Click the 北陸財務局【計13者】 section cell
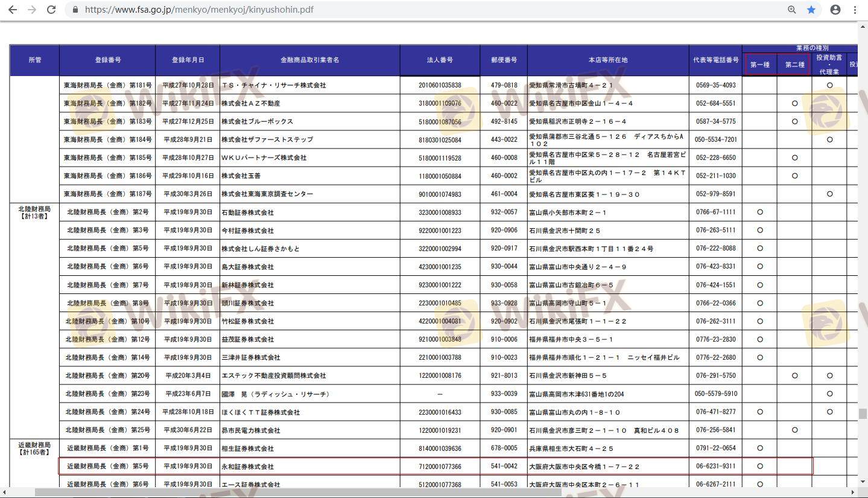This screenshot has height=498, width=868. click(x=34, y=212)
